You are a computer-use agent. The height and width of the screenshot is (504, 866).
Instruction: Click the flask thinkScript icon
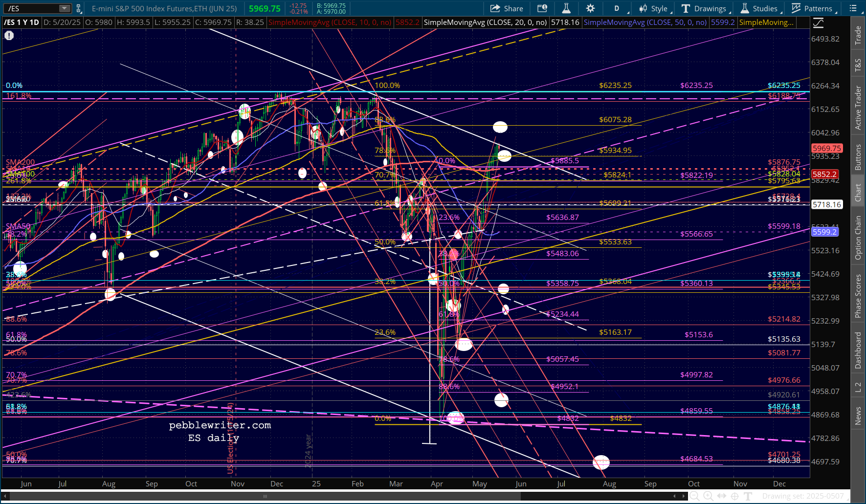pyautogui.click(x=566, y=8)
